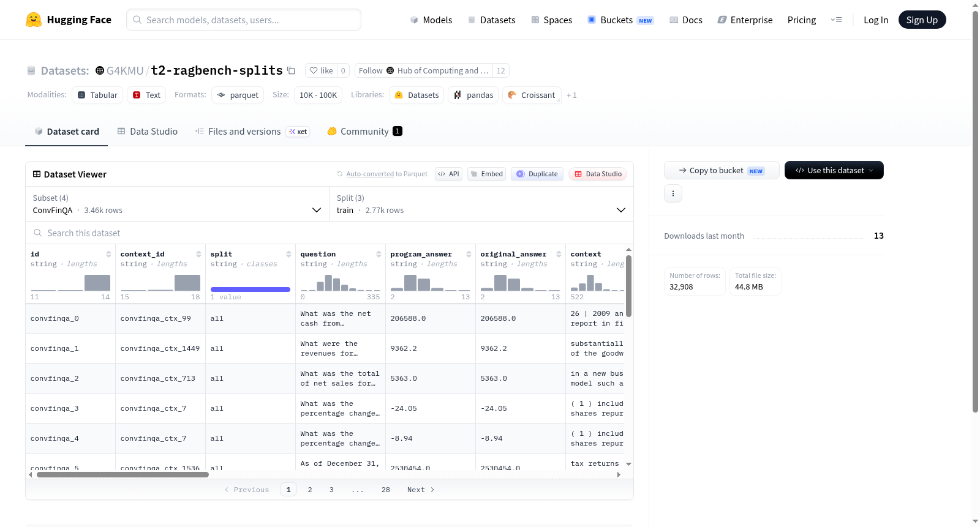This screenshot has width=980, height=527.
Task: Go to Next page of results
Action: click(x=421, y=490)
